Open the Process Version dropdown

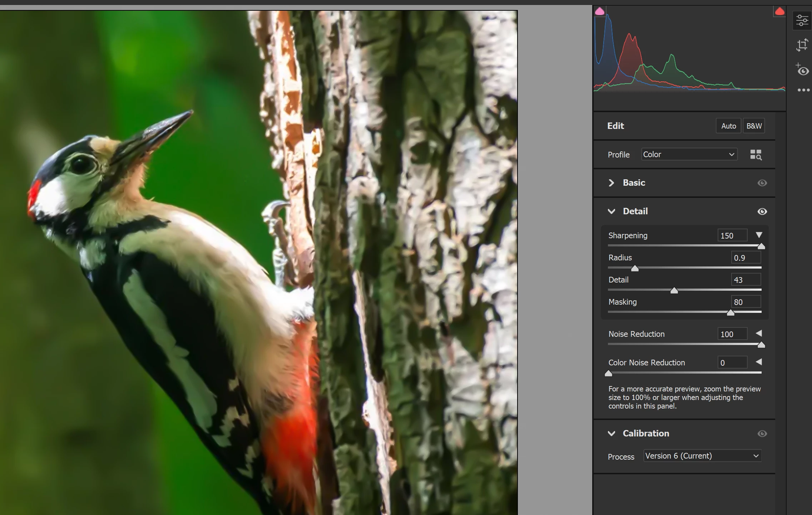tap(702, 456)
